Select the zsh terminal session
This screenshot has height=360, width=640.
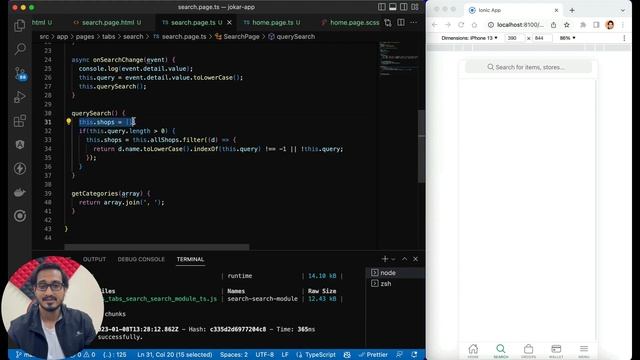[396, 284]
